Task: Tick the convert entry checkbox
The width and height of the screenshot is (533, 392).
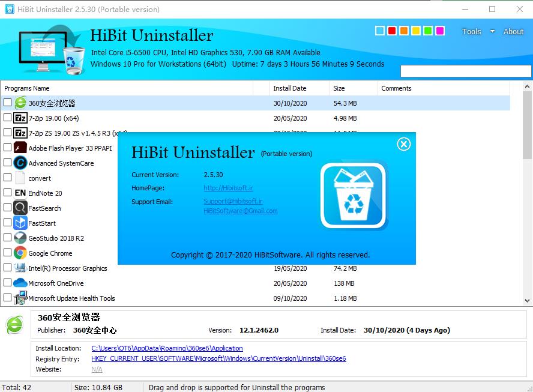Action: pos(7,177)
